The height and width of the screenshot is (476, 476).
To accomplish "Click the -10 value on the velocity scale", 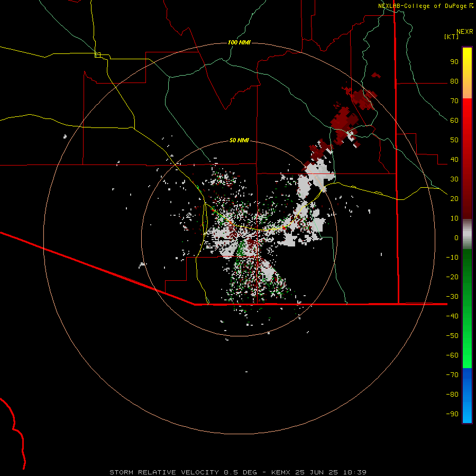I will [x=452, y=258].
